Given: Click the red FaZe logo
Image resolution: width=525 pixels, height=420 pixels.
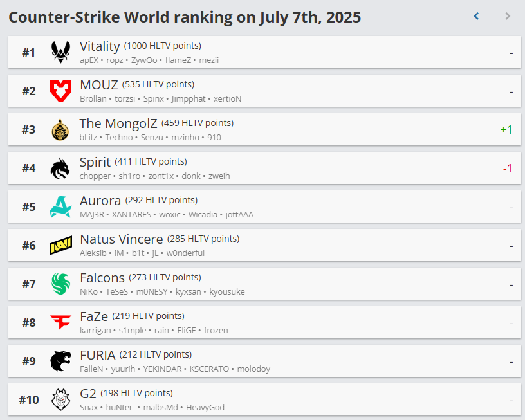Looking at the screenshot, I should pyautogui.click(x=60, y=322).
